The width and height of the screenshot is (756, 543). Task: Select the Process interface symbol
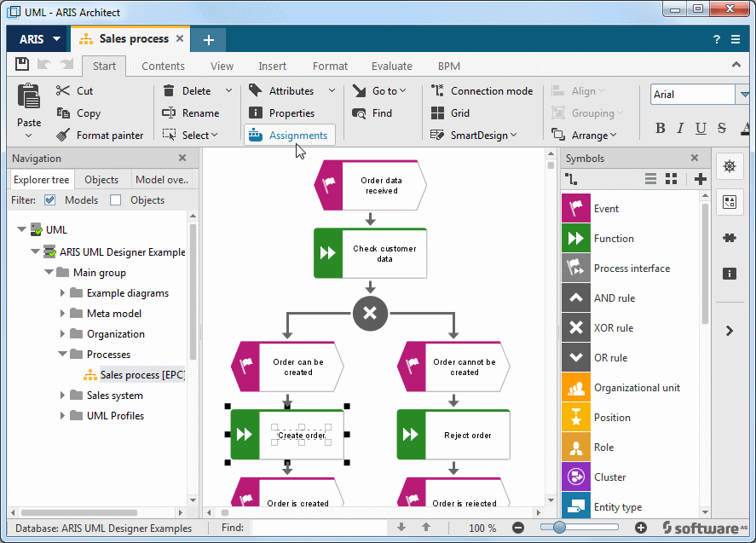click(575, 269)
